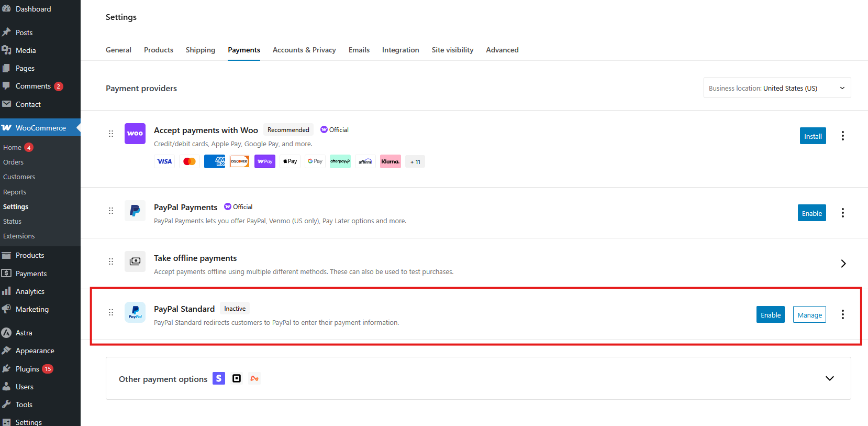
Task: Enable the PayPal Standard gateway
Action: tap(770, 314)
